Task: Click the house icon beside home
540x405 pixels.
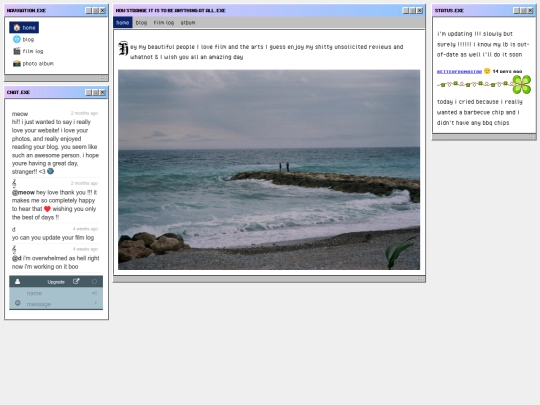Action: pos(17,27)
